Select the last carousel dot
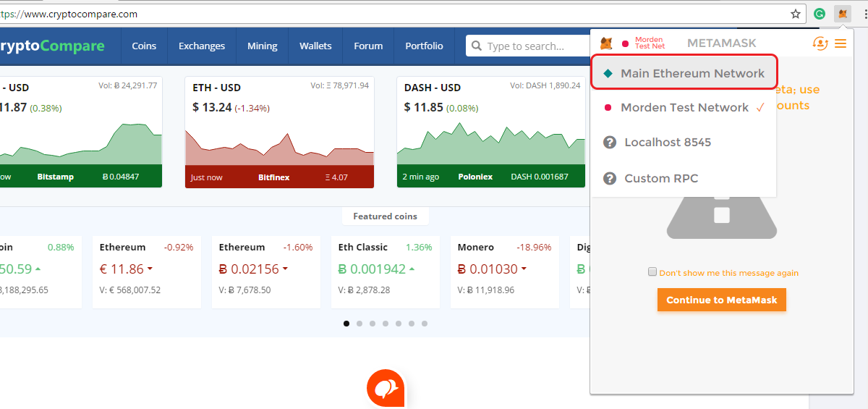 [x=425, y=324]
